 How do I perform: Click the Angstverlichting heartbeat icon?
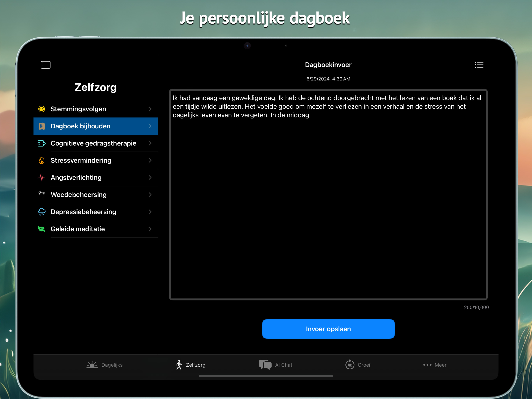(x=42, y=178)
